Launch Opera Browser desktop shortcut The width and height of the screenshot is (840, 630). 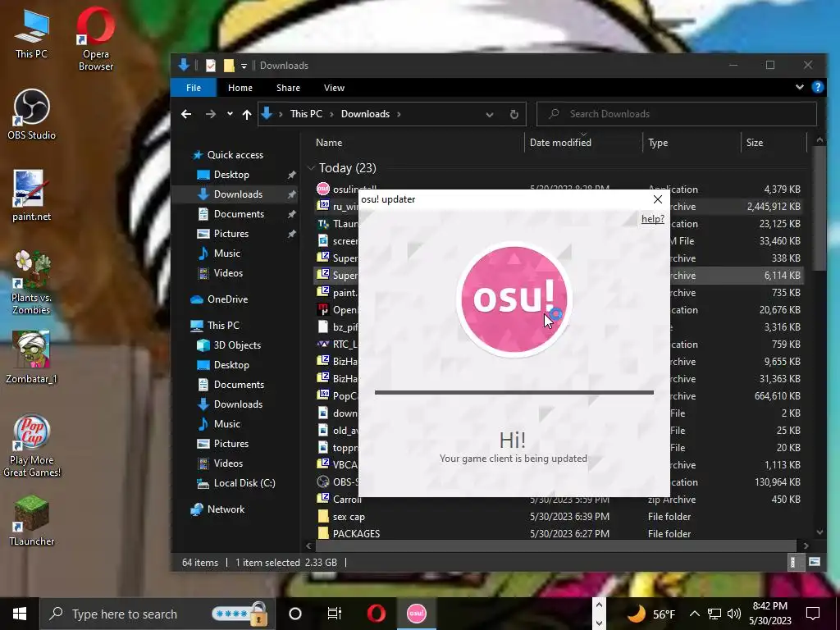95,39
